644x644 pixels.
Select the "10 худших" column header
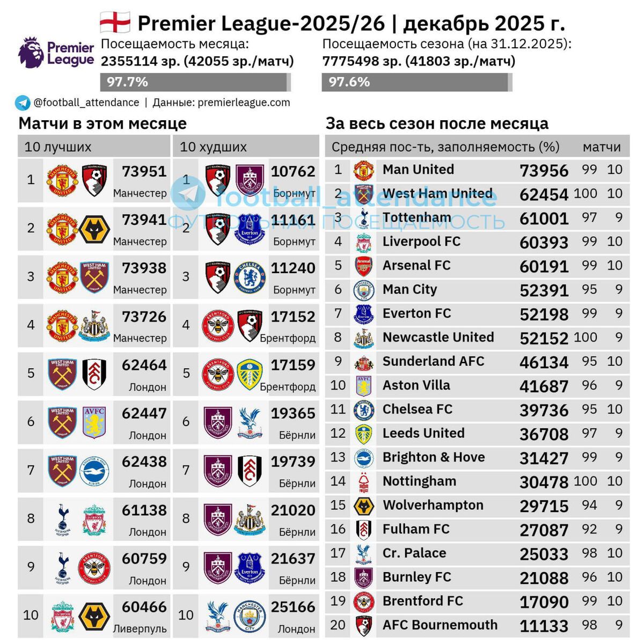pos(213,147)
